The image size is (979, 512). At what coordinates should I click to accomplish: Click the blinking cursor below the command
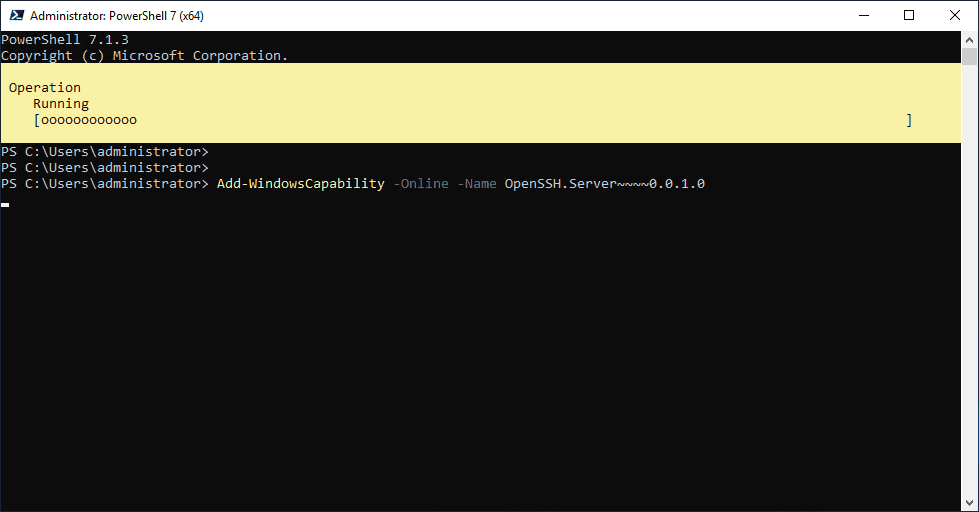(5, 204)
